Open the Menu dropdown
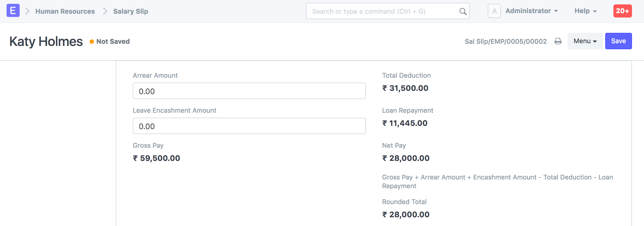 pos(585,41)
